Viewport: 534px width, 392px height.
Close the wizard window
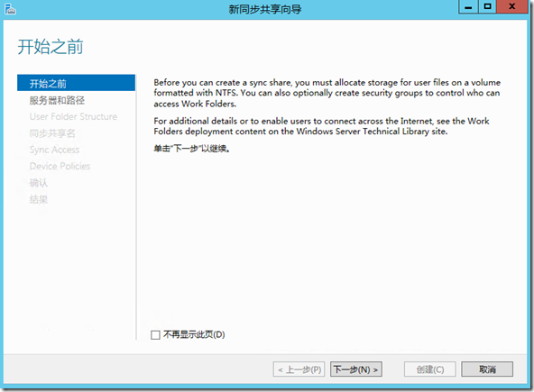click(x=511, y=7)
